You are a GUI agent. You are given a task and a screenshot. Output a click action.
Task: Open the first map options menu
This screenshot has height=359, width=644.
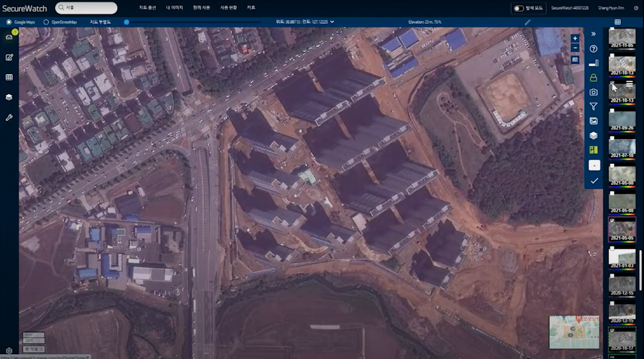147,8
